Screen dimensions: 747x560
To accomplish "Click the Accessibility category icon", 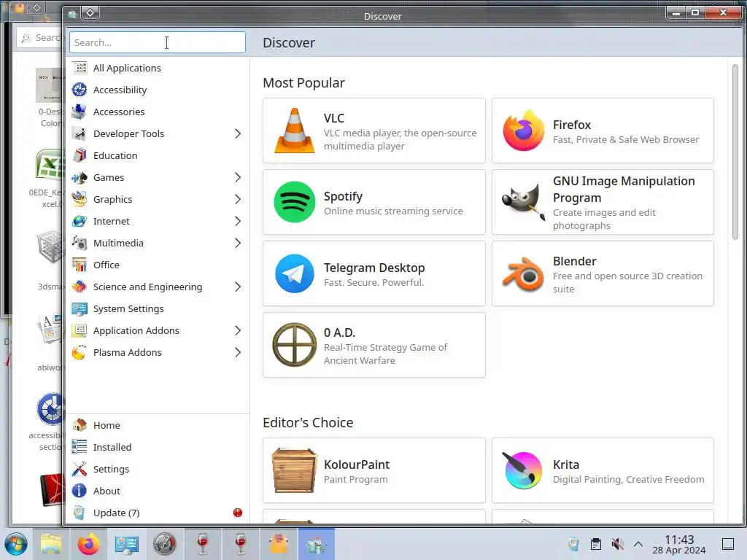I will 80,90.
